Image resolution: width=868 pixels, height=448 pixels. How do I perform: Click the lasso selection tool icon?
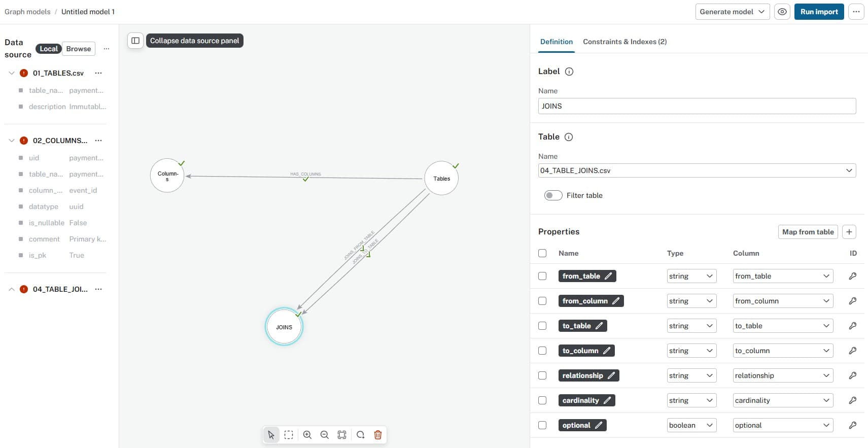(361, 435)
